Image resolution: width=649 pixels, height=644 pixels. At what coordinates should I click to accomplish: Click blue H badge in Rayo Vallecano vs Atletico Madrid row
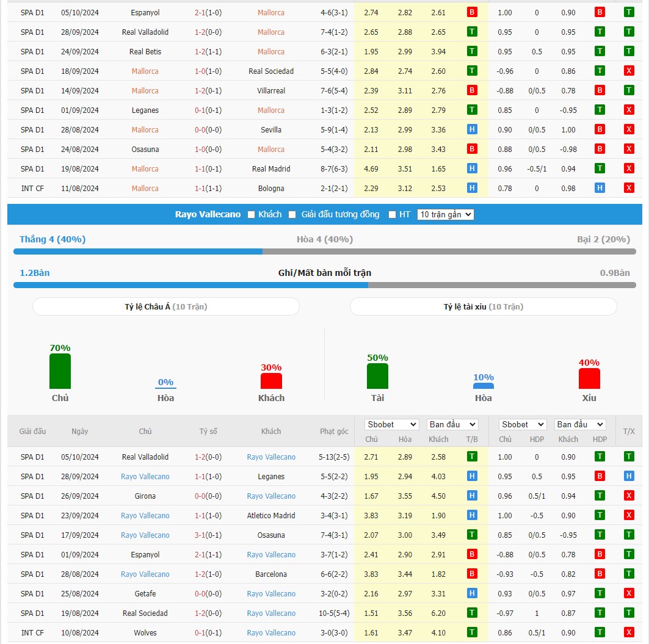pyautogui.click(x=472, y=515)
